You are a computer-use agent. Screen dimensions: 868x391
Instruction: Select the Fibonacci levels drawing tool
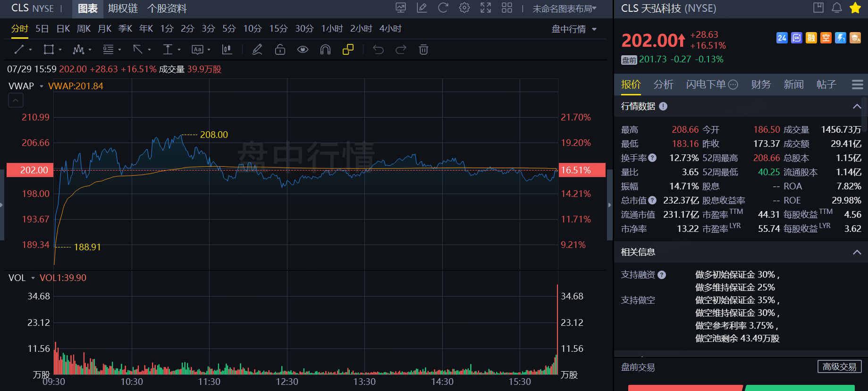[x=108, y=50]
